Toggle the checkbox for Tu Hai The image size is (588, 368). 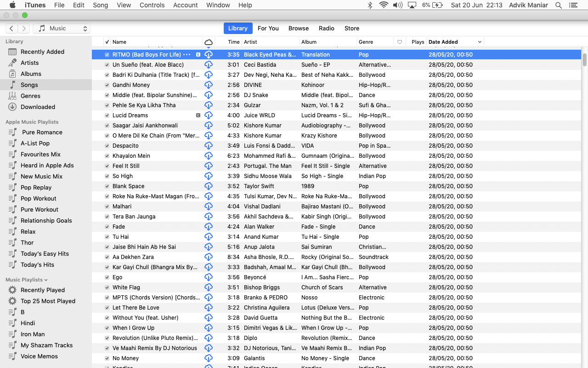pos(107,237)
